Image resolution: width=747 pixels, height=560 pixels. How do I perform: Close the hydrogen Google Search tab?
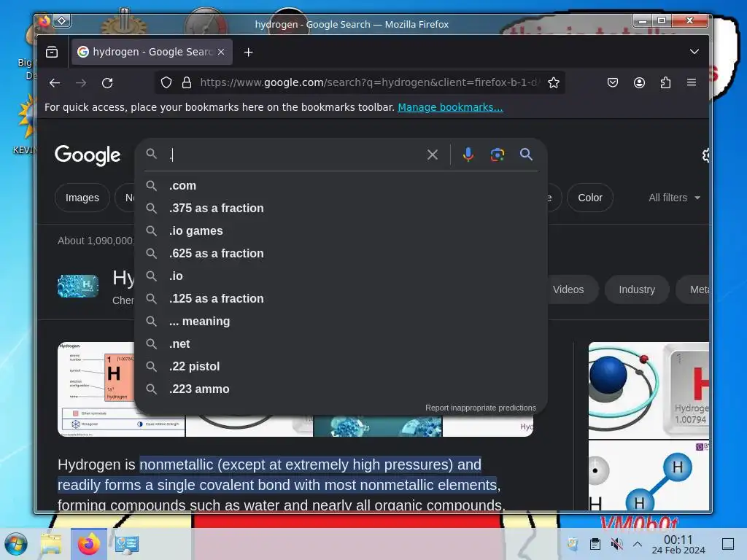pos(221,52)
